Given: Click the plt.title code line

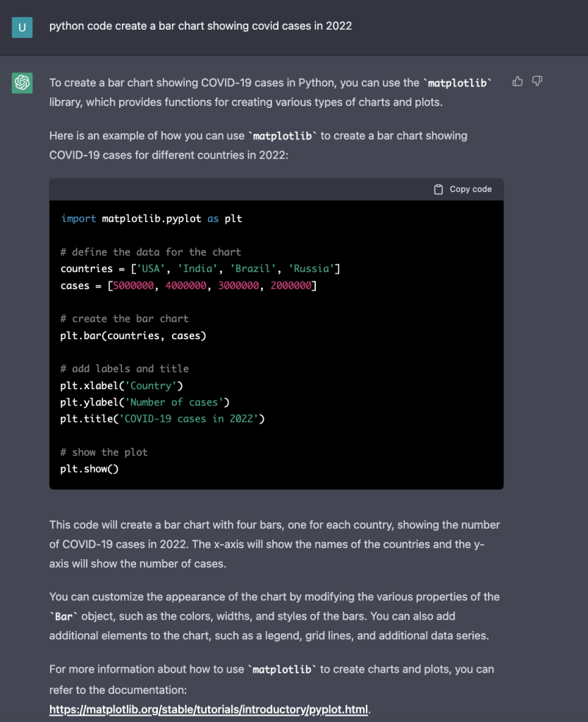Looking at the screenshot, I should (162, 419).
